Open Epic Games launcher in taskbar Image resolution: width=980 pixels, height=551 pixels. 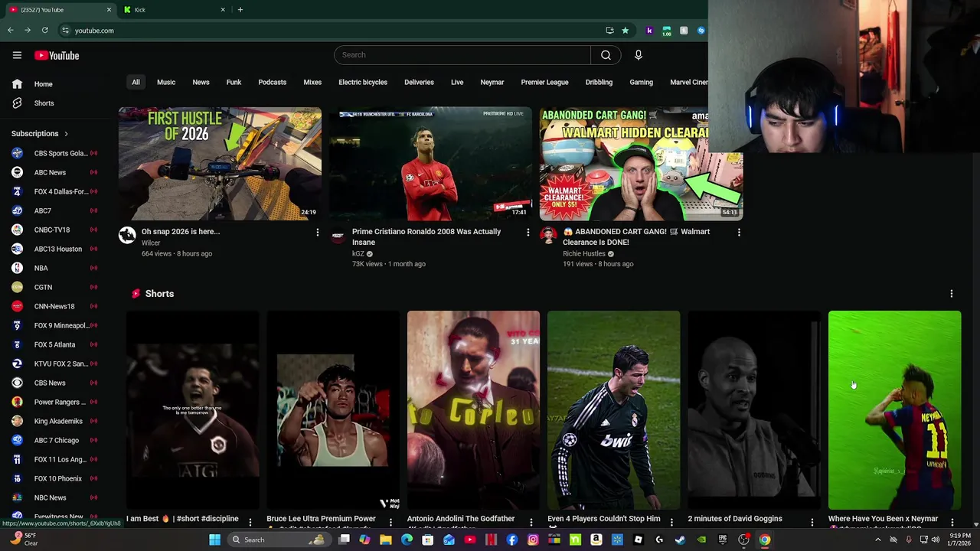(722, 540)
